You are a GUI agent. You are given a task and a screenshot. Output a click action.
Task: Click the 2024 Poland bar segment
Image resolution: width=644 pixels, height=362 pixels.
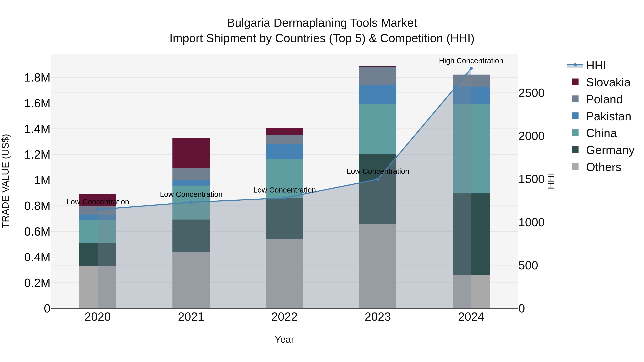click(471, 81)
